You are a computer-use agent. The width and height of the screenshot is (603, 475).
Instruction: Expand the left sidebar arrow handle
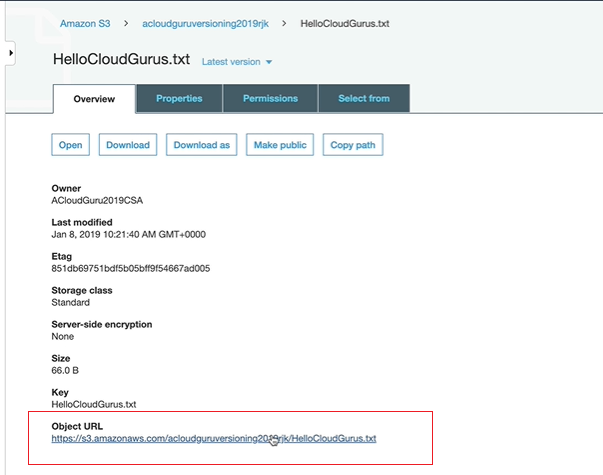pyautogui.click(x=10, y=53)
